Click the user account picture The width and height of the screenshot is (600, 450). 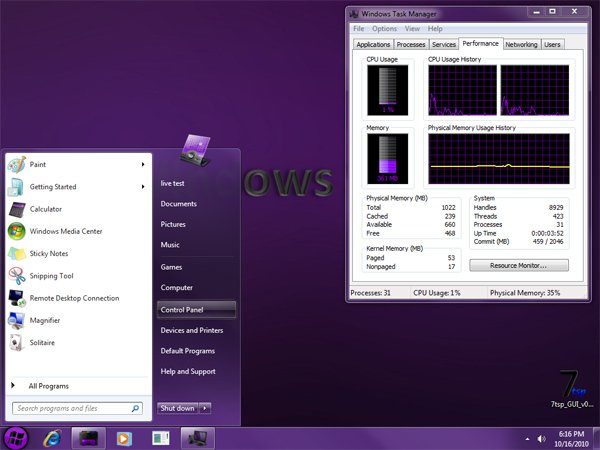click(x=196, y=150)
